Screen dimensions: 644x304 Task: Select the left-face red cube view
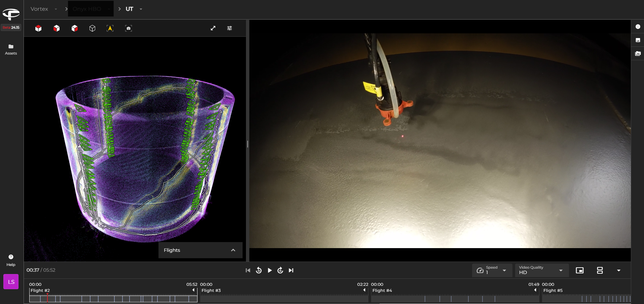[57, 28]
